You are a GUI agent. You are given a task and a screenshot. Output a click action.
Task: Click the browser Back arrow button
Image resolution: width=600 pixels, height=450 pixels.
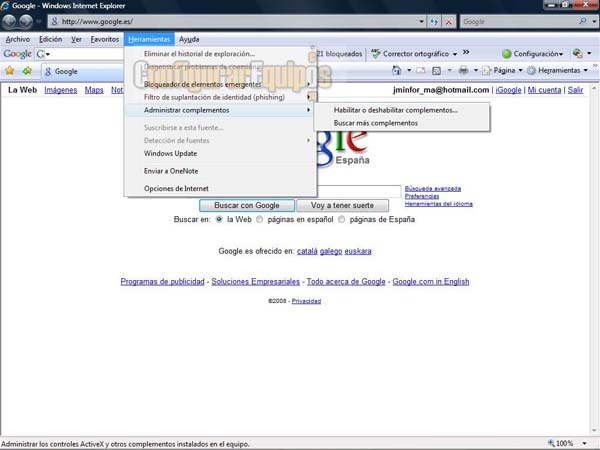(x=9, y=22)
